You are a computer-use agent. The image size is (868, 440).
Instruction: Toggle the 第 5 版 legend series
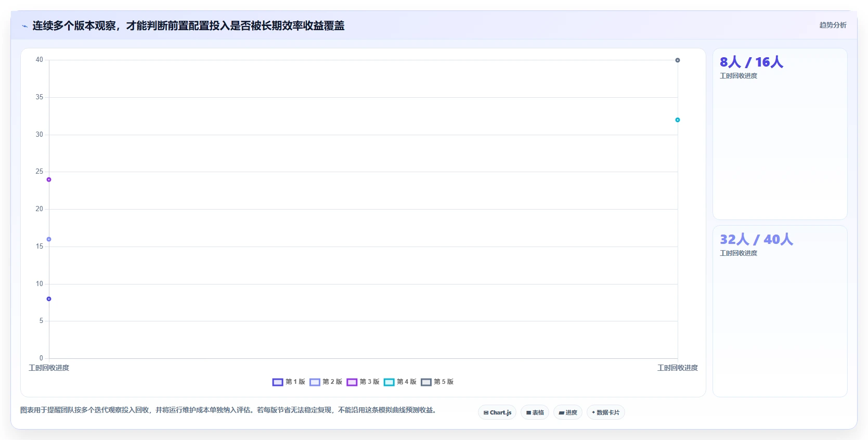coord(437,382)
